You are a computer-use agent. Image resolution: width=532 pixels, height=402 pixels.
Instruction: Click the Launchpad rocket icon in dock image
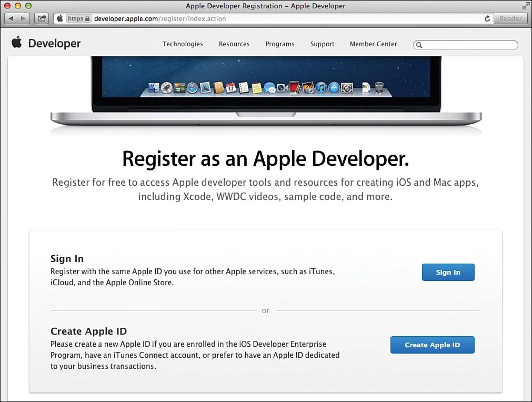click(x=167, y=88)
